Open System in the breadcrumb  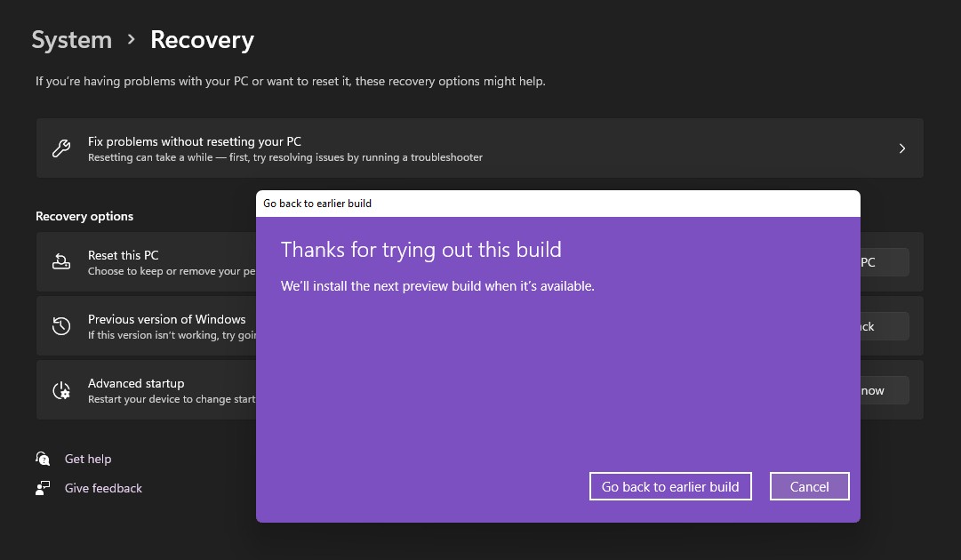coord(72,40)
